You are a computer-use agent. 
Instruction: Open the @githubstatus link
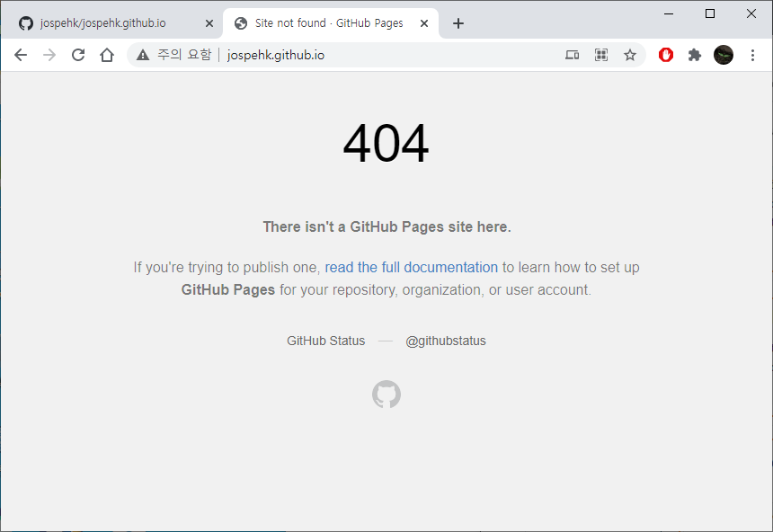[x=446, y=341]
